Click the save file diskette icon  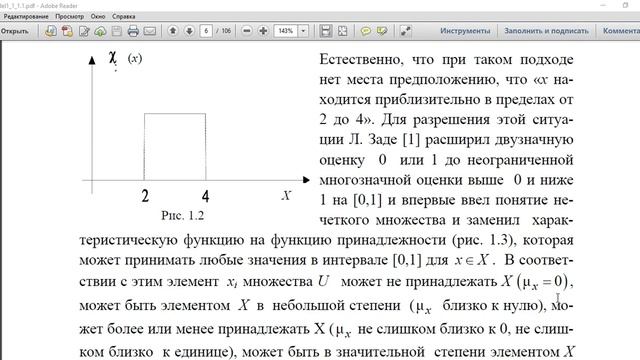(117, 31)
